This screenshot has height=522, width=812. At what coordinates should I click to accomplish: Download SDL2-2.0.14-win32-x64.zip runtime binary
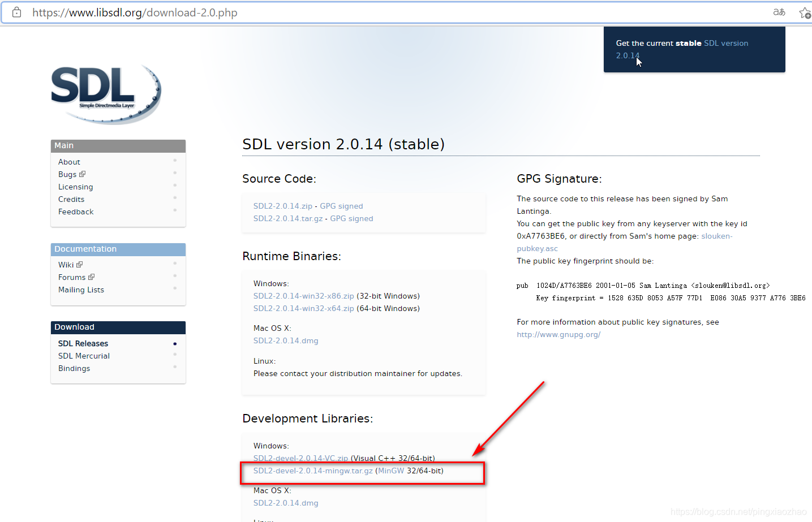coord(304,308)
